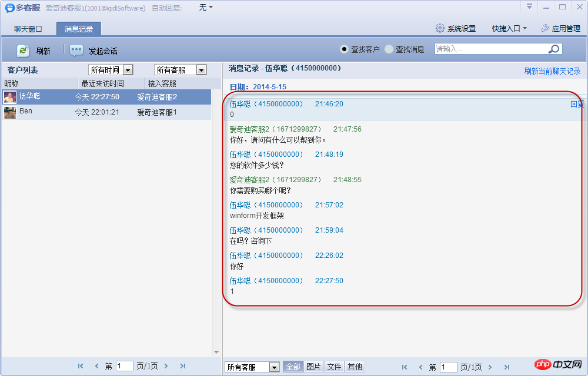
Task: Click the sender line timestamped 21:47:56
Action: click(296, 129)
